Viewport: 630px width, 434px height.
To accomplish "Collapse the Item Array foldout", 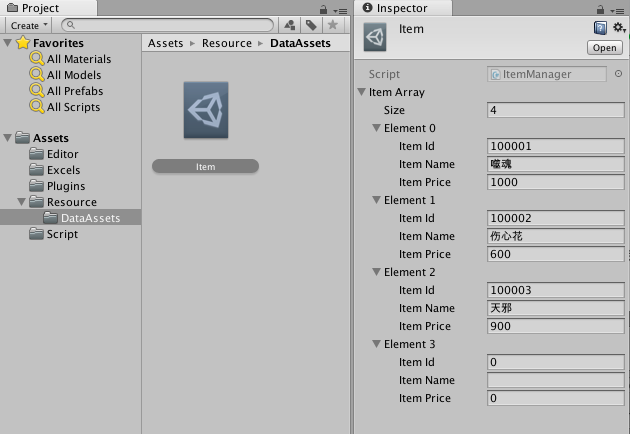I will click(362, 92).
